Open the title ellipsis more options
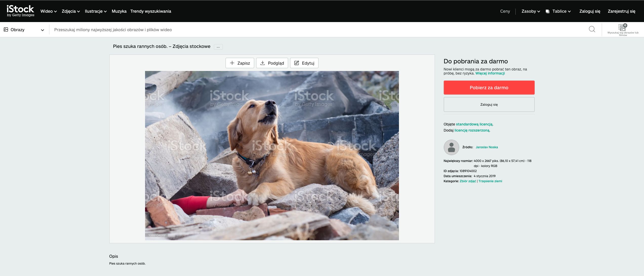 coord(218,47)
